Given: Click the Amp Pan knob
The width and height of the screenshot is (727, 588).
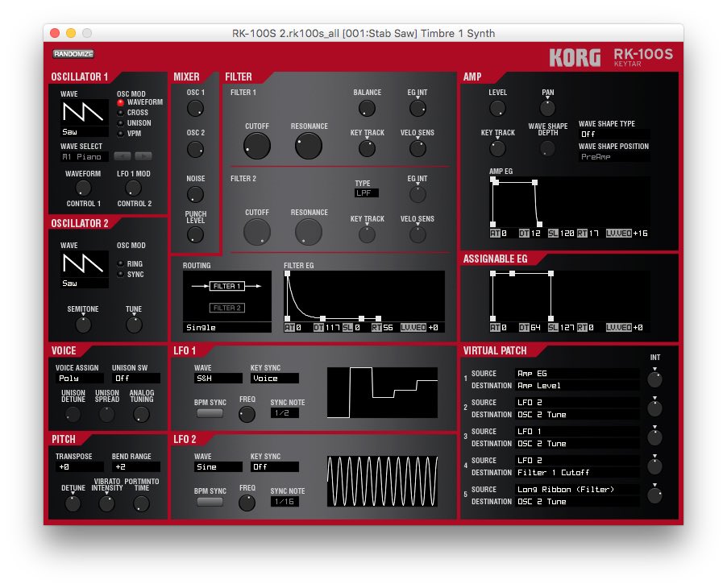Looking at the screenshot, I should (x=548, y=108).
